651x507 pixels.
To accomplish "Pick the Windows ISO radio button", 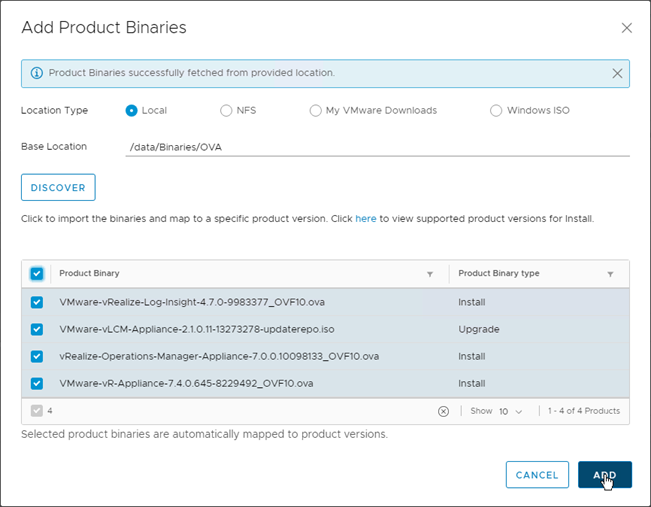I will (496, 111).
